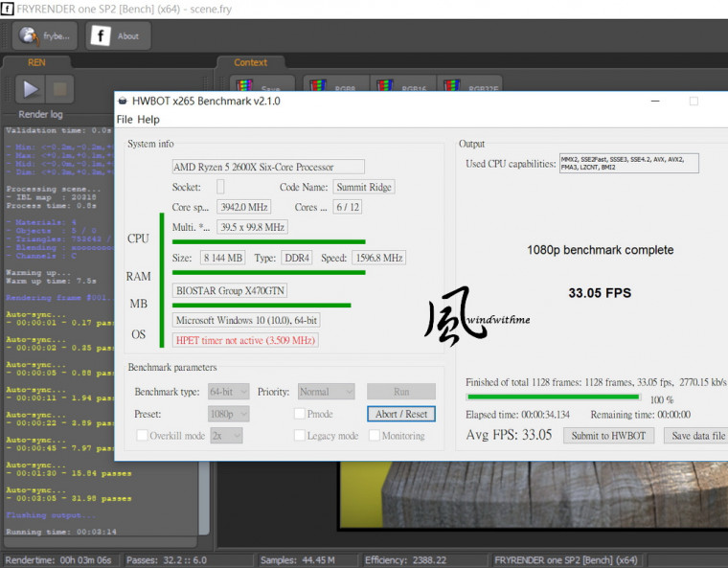The width and height of the screenshot is (728, 568).
Task: Enable the Legacy mode checkbox
Action: [x=300, y=436]
